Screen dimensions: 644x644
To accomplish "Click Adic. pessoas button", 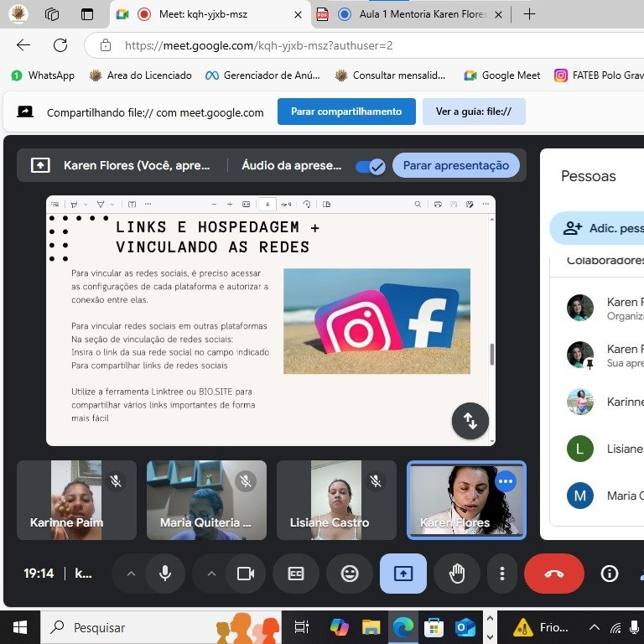I will click(x=597, y=228).
